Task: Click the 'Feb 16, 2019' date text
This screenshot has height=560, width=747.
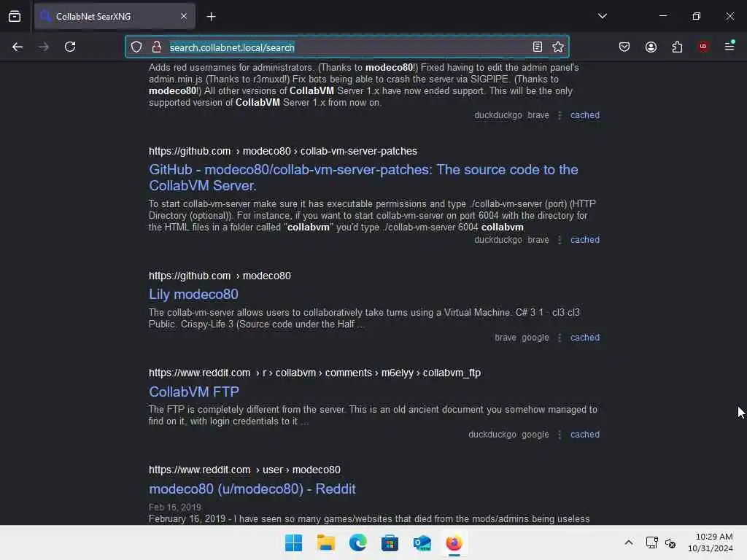Action: [x=175, y=507]
